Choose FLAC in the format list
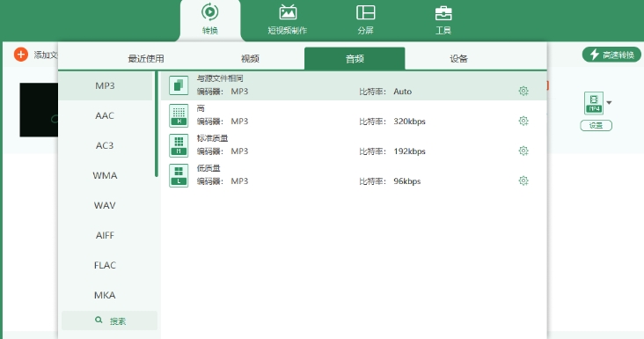This screenshot has width=644, height=339. pyautogui.click(x=106, y=265)
